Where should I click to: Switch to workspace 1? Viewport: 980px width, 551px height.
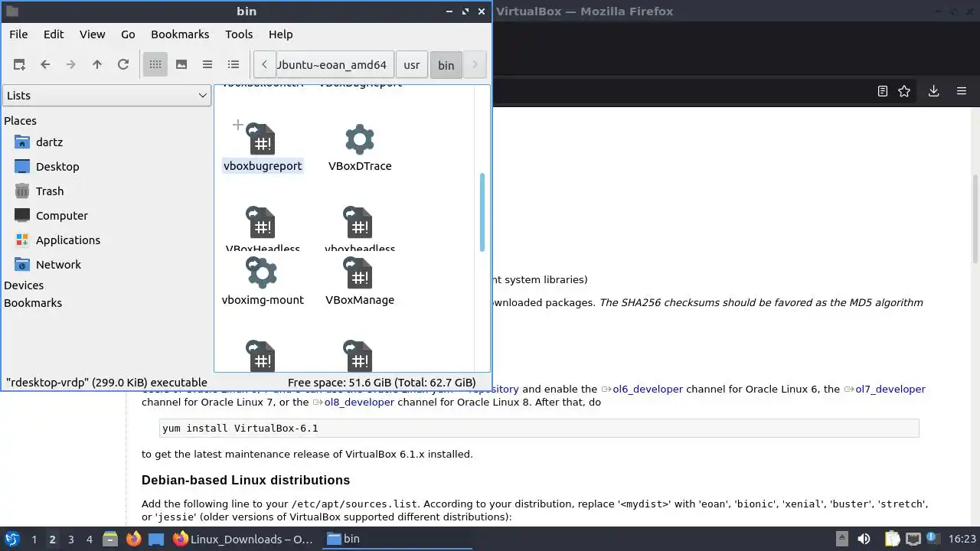34,540
